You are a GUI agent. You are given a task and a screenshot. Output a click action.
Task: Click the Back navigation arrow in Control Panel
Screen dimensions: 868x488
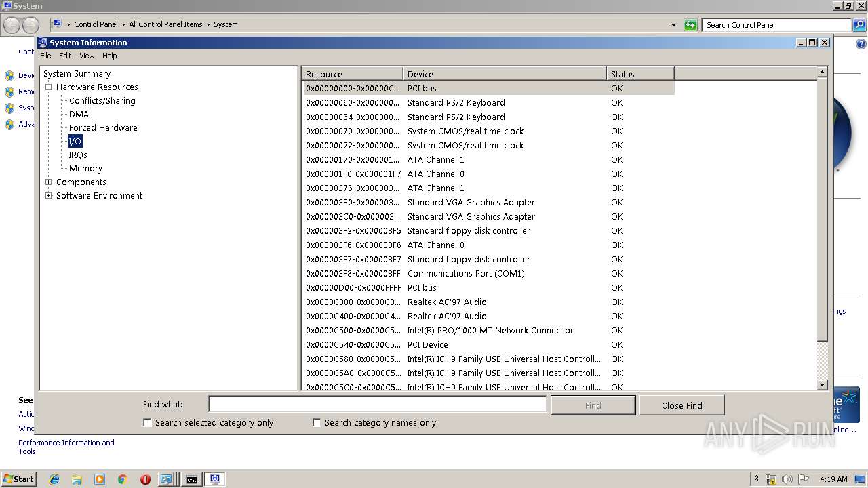click(x=12, y=25)
